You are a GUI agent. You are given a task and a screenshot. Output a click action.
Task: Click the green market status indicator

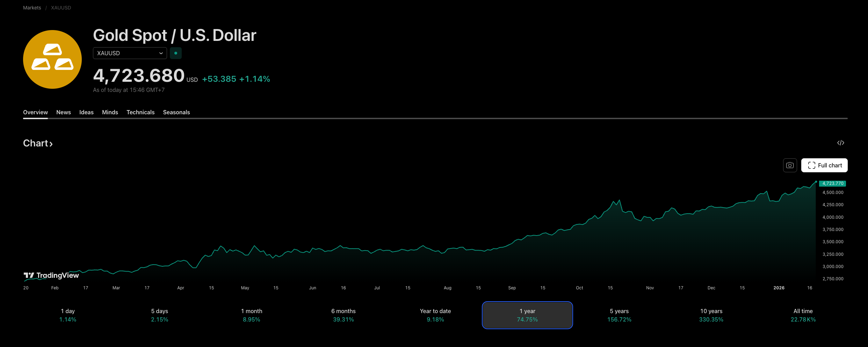coord(176,53)
